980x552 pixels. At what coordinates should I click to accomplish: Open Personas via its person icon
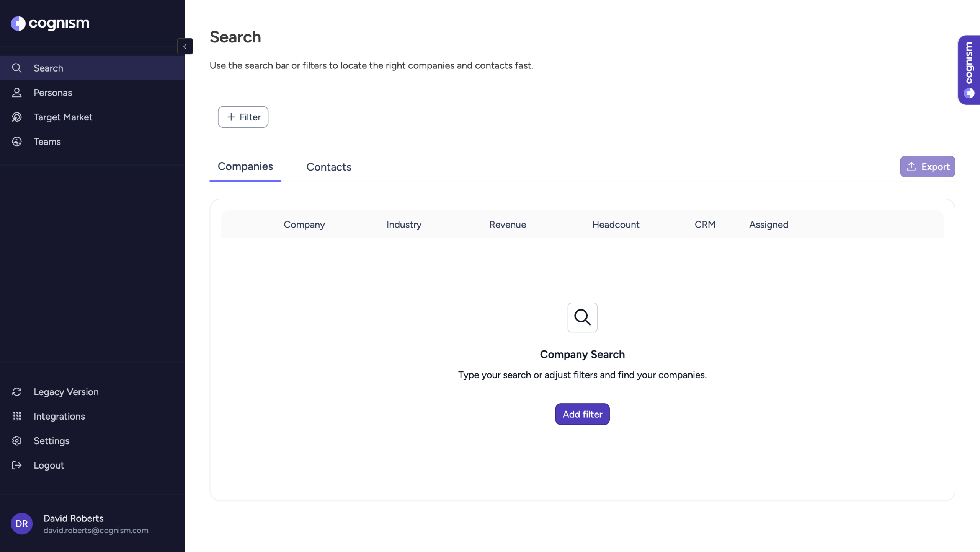tap(17, 93)
